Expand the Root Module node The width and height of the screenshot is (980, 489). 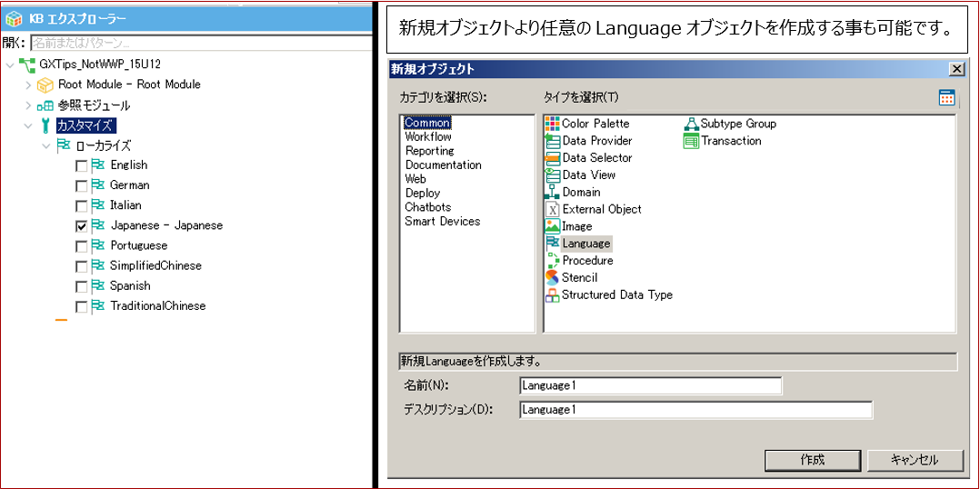[x=28, y=85]
